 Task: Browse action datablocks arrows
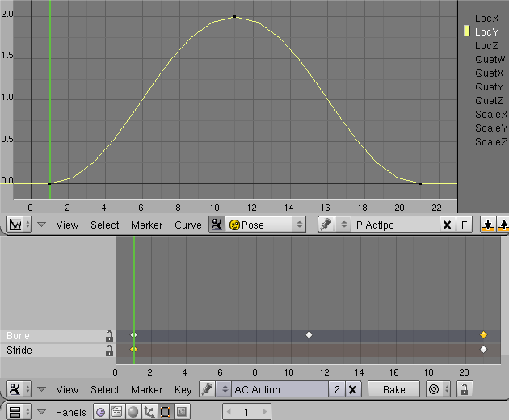click(x=224, y=388)
